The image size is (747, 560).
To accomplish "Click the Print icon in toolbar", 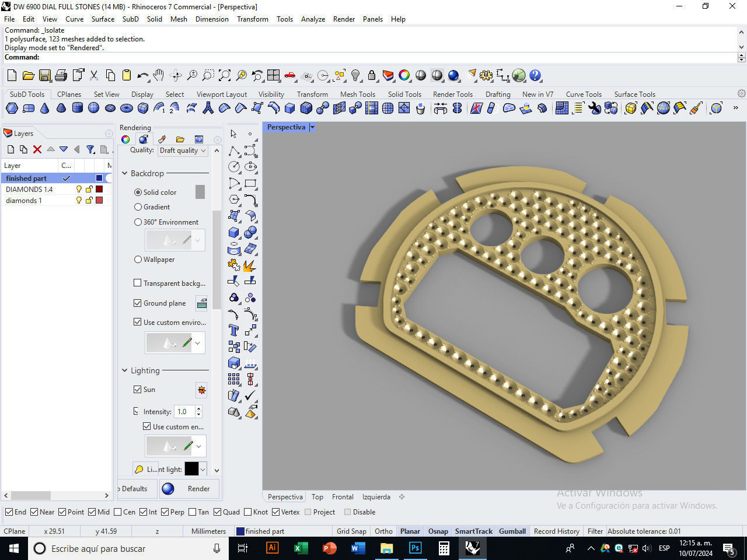I will [x=61, y=75].
